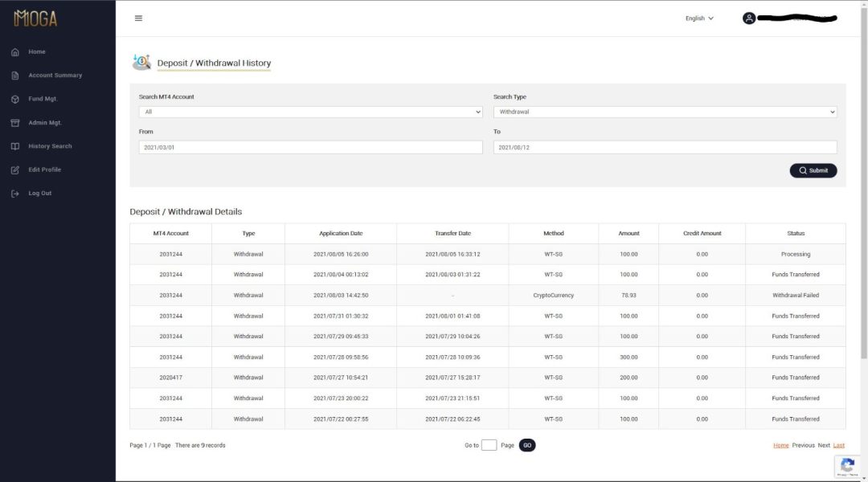Click the MOGA logo
Screen dimensions: 868x482
(x=35, y=18)
